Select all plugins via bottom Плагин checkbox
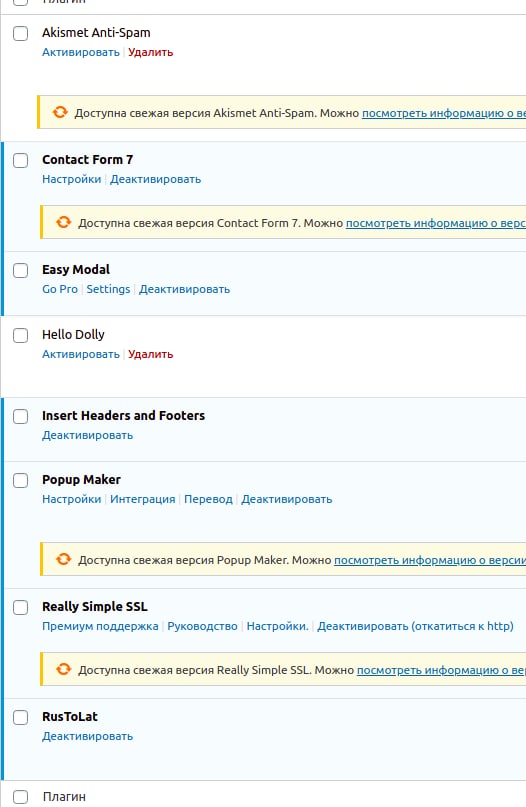 [x=21, y=797]
